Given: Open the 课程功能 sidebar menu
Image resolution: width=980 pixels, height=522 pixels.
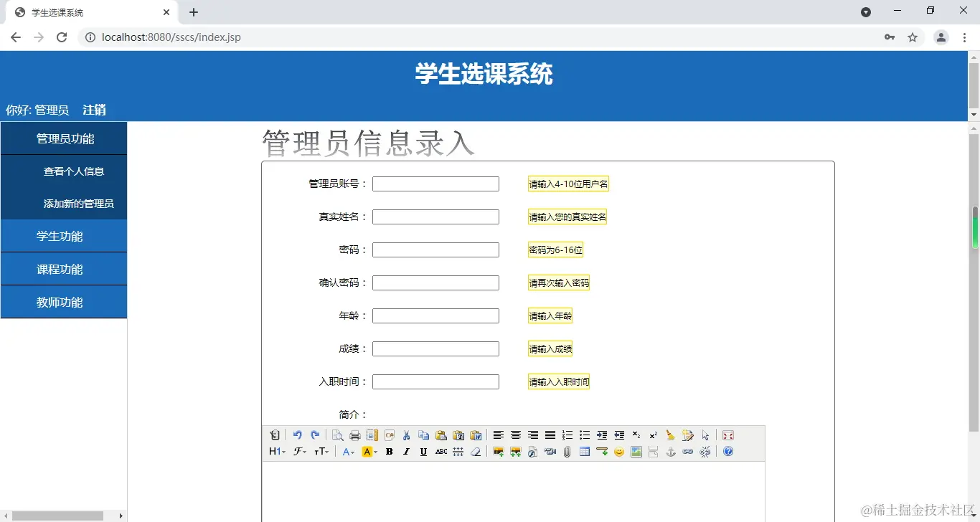Looking at the screenshot, I should (x=63, y=268).
